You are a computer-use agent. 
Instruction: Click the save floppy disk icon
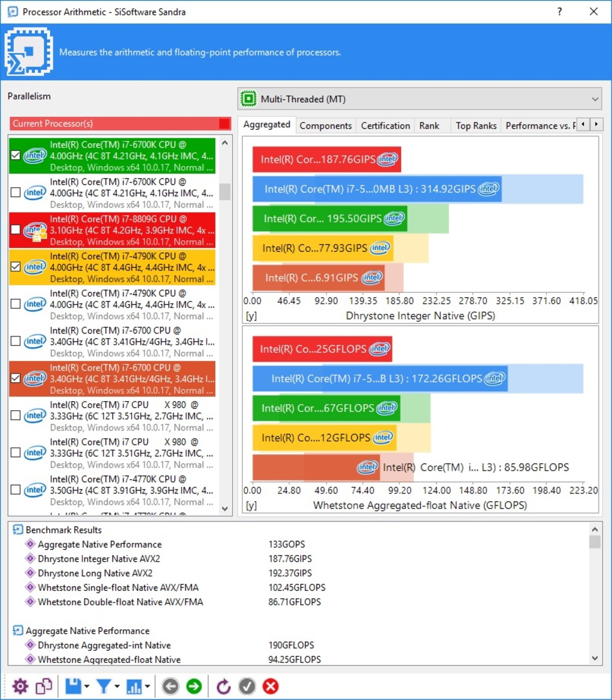click(x=73, y=686)
